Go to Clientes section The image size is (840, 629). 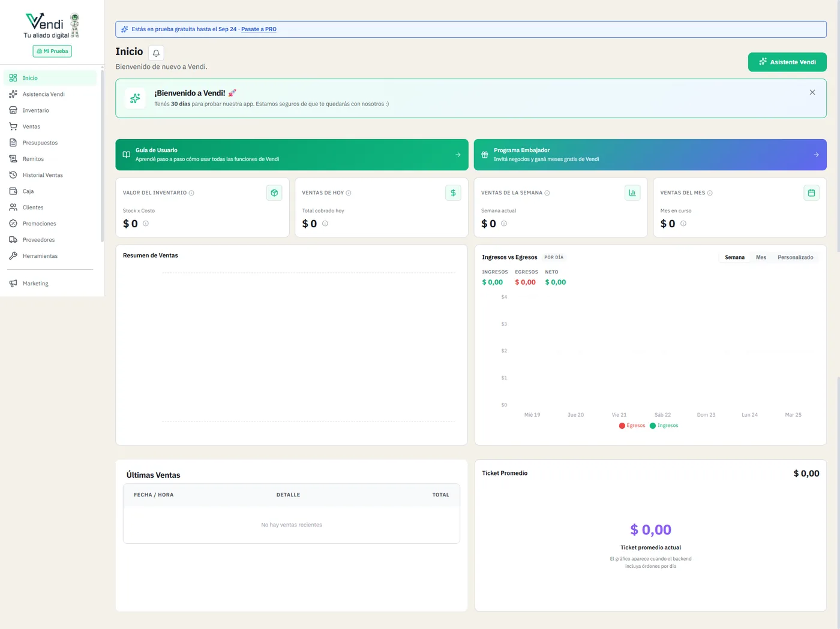tap(50, 207)
